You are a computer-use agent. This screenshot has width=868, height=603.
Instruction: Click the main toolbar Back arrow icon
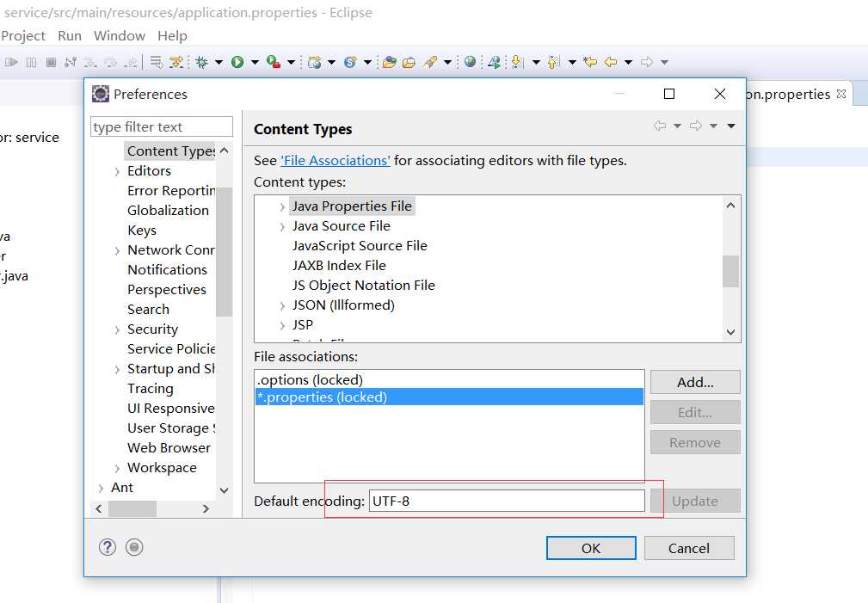611,62
